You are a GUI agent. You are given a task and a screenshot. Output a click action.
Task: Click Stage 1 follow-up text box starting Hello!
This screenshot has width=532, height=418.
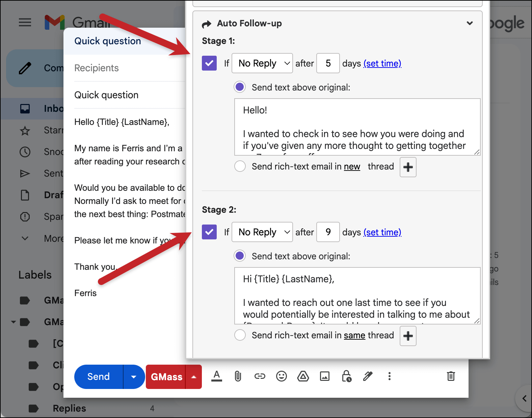tap(357, 127)
